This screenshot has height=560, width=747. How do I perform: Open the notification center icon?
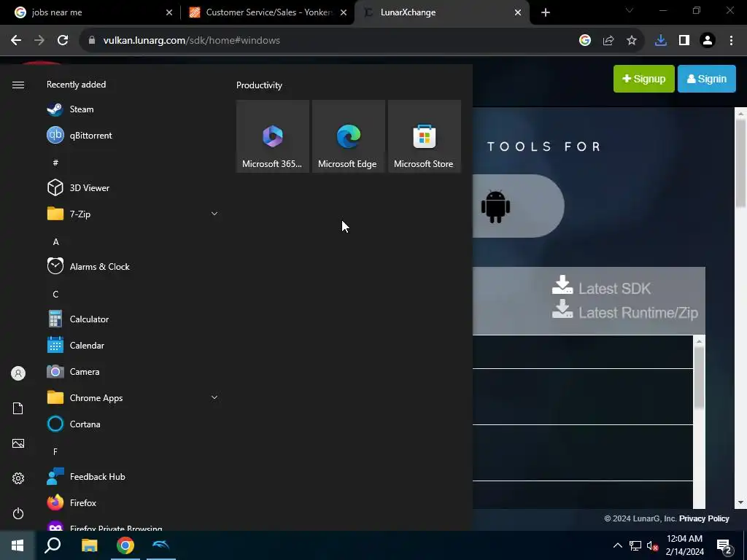[x=724, y=545]
